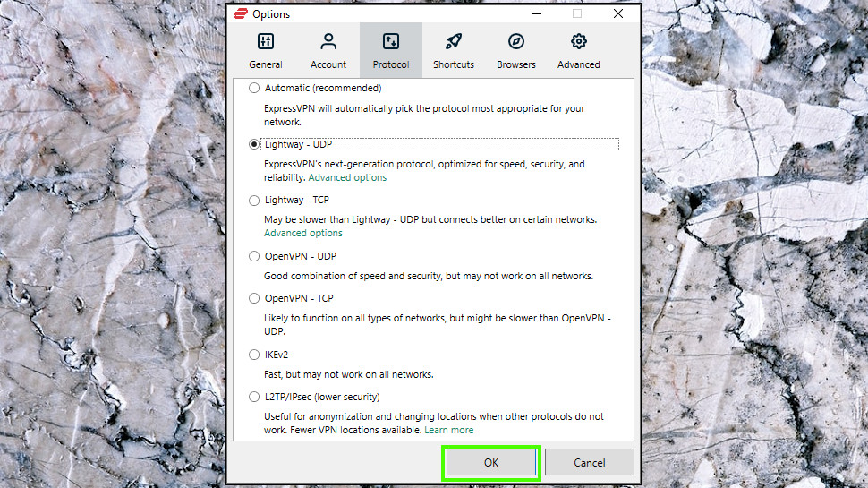Switch to the General tab label
The height and width of the screenshot is (488, 868).
(x=265, y=64)
